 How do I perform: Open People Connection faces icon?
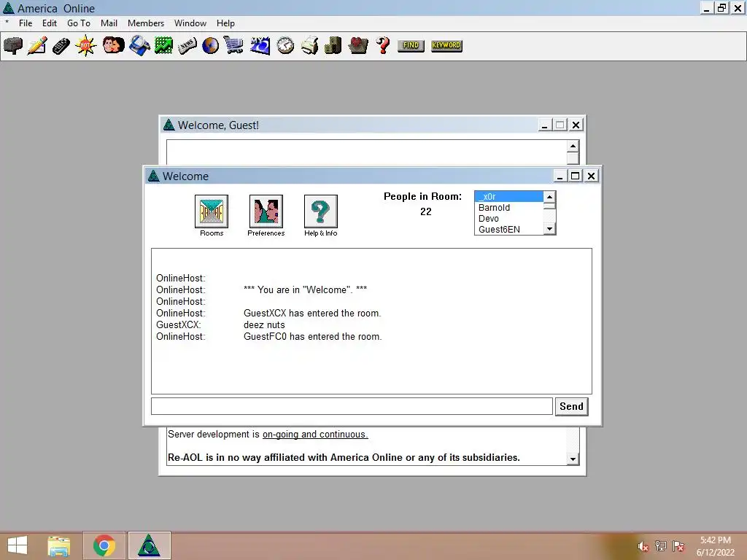(113, 46)
